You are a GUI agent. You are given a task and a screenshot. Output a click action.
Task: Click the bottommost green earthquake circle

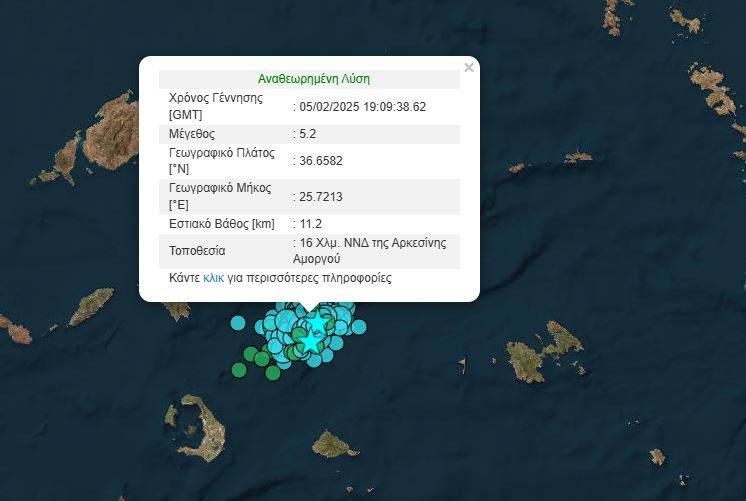point(272,373)
